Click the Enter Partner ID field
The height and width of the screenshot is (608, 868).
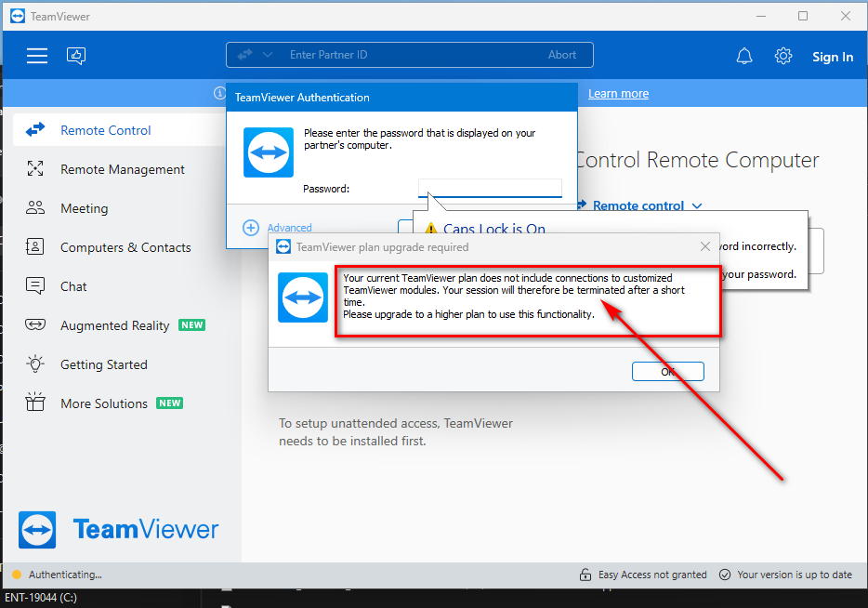tap(410, 55)
